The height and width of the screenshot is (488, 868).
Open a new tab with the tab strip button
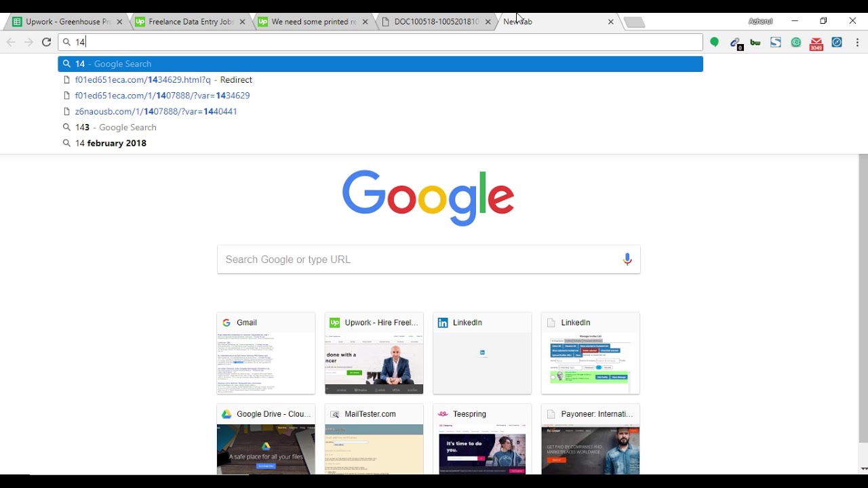(634, 22)
